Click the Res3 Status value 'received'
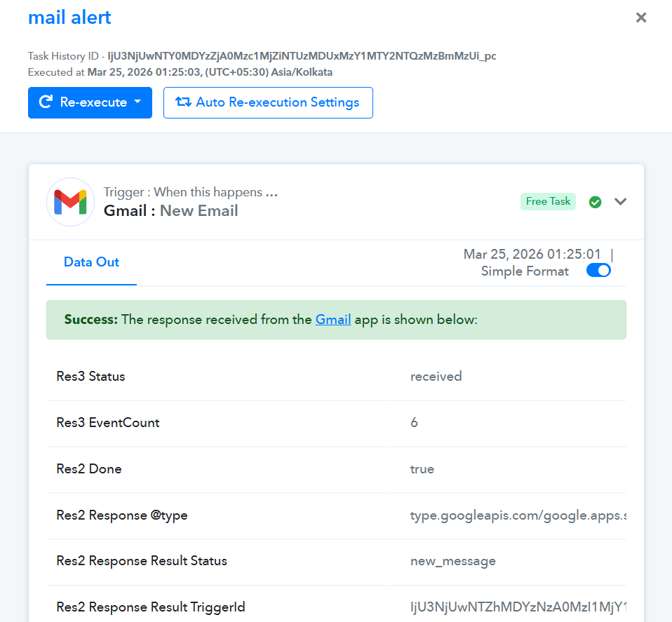The width and height of the screenshot is (672, 622). point(436,377)
